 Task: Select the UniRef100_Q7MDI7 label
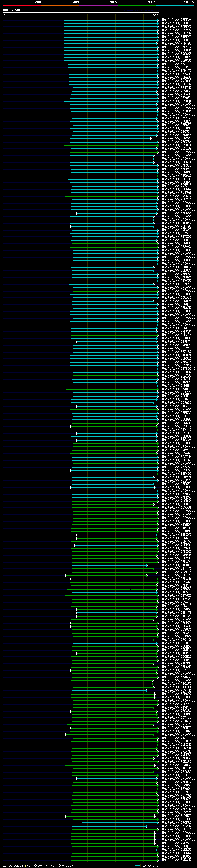[176, 782]
